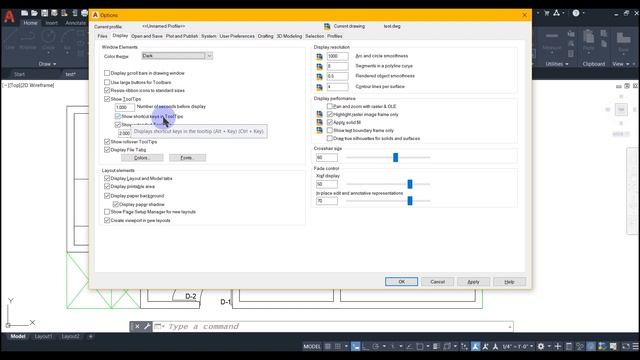640x360 pixels.
Task: Click the Save As quick access icon
Action: point(54,13)
